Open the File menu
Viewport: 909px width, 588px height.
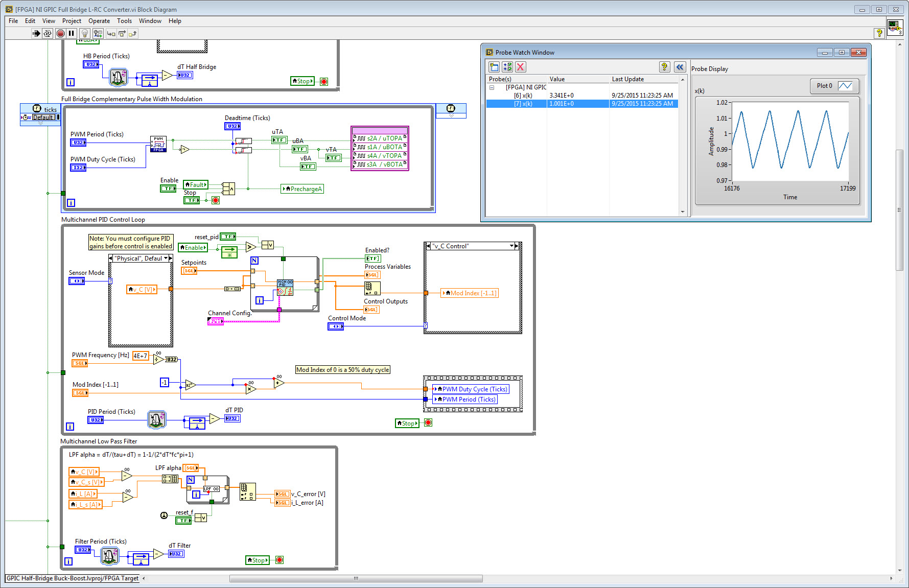pos(13,21)
